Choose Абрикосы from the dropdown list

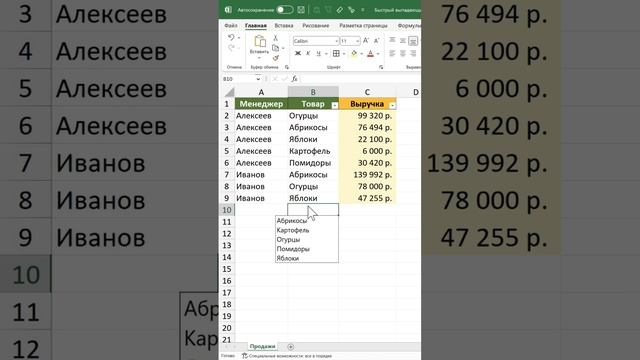click(x=307, y=221)
